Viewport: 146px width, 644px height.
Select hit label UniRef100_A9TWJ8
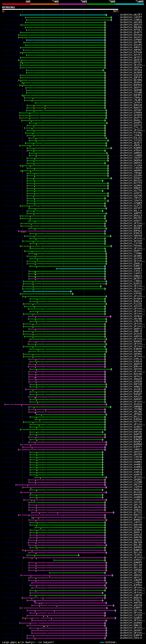pos(131,316)
